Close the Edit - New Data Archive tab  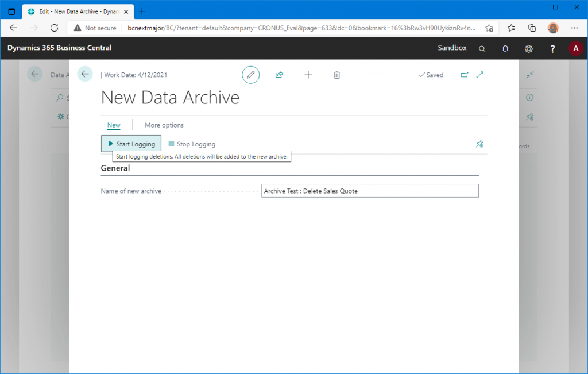pos(126,11)
